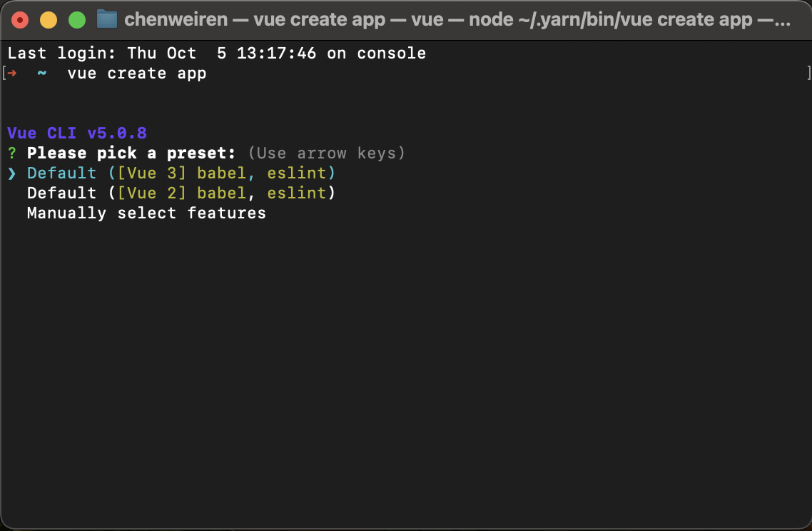The image size is (812, 531).
Task: Choose the Manually select features option
Action: point(146,213)
